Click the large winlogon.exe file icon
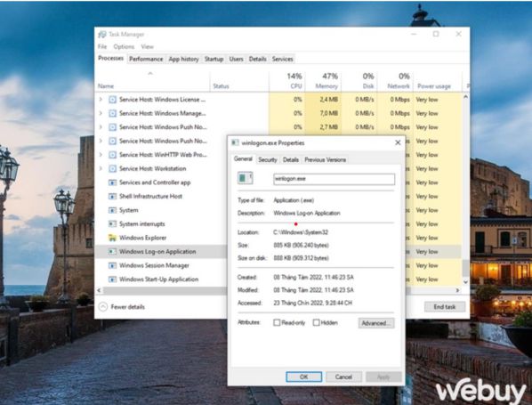Image resolution: width=532 pixels, height=405 pixels. tap(245, 178)
